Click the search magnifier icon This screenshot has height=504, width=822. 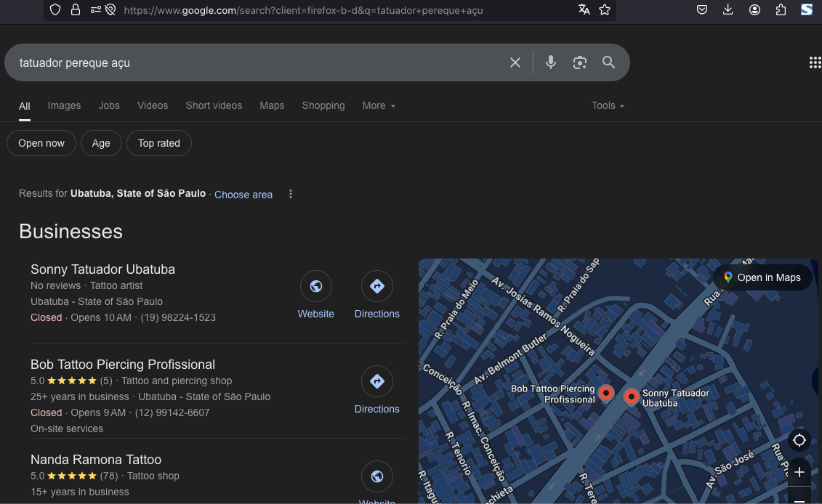click(x=608, y=62)
